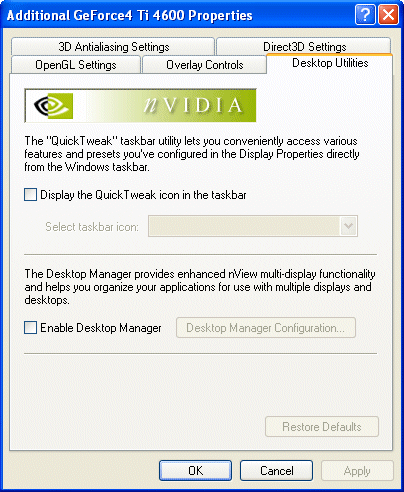The image size is (404, 492).
Task: Close the properties dialog with X
Action: 388,15
